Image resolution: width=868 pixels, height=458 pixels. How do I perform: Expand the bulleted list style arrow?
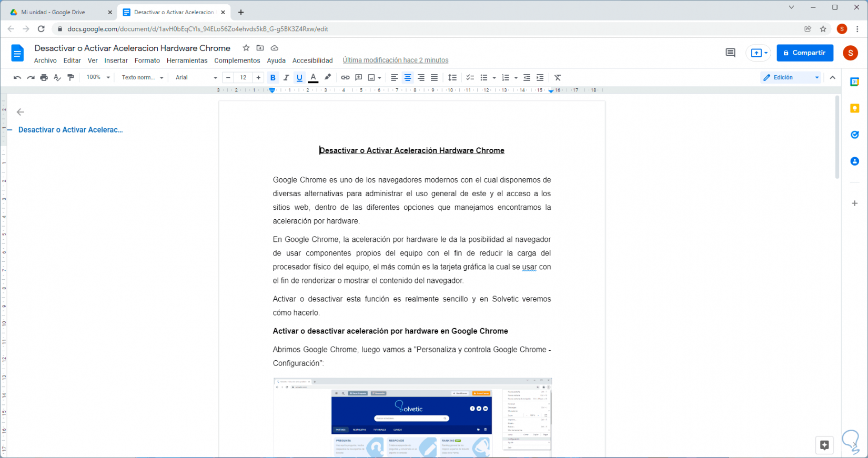click(494, 78)
